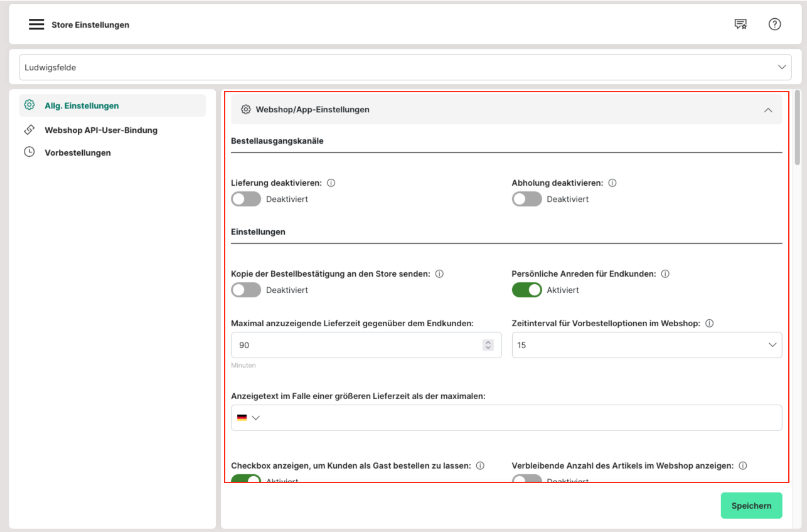Click the feedback star message icon
Image resolution: width=807 pixels, height=532 pixels.
(x=740, y=24)
